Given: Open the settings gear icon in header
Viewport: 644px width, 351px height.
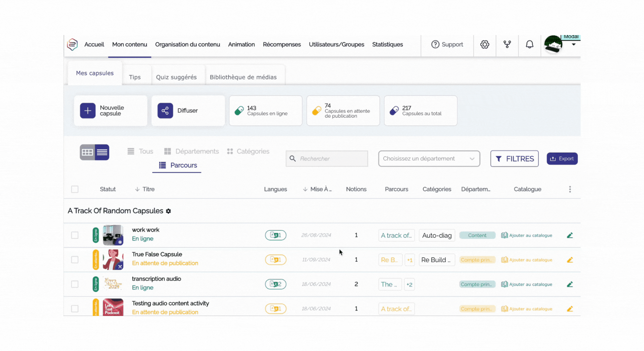Looking at the screenshot, I should click(x=484, y=44).
